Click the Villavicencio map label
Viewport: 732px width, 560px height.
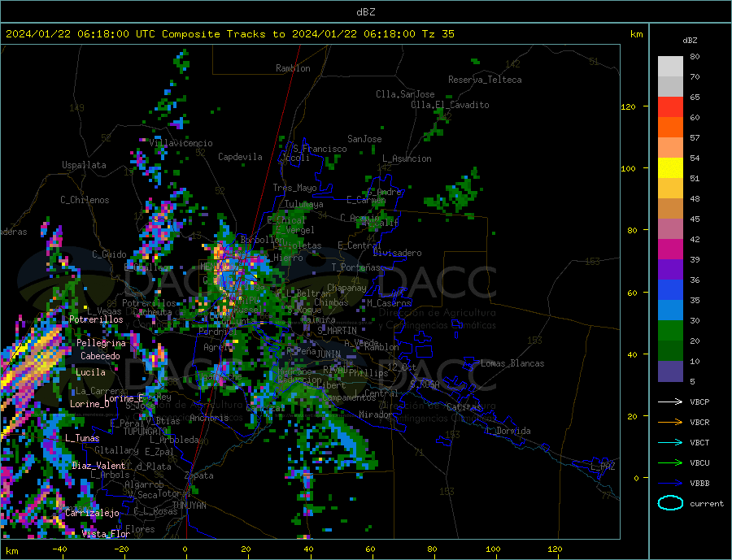point(181,143)
